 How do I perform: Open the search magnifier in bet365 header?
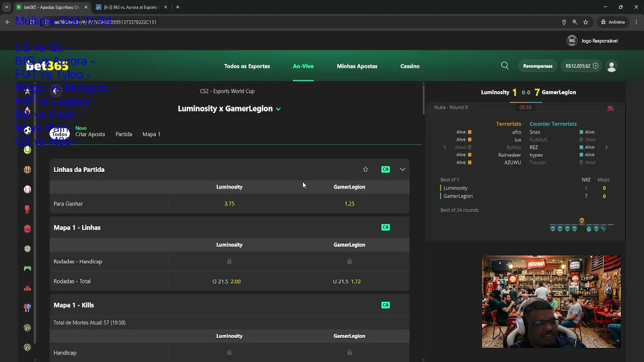pyautogui.click(x=505, y=66)
